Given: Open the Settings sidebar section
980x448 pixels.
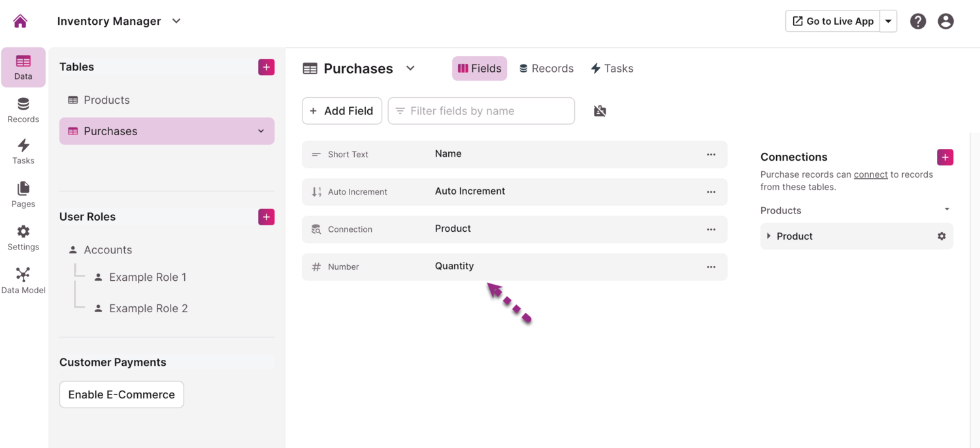Looking at the screenshot, I should 23,237.
